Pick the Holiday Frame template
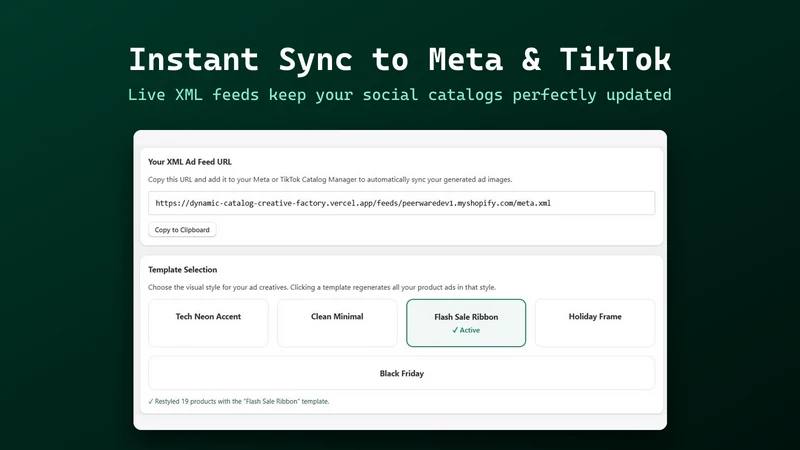Screen dimensions: 800x450 point(595,323)
